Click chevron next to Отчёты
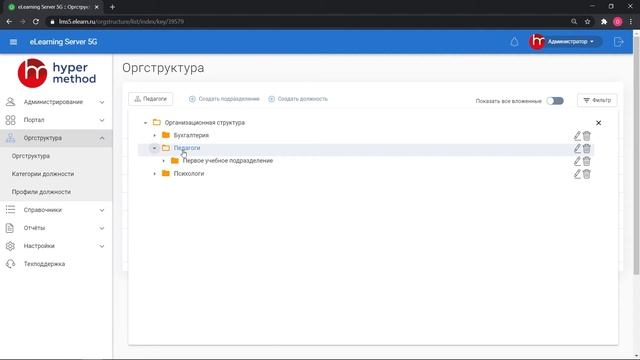The height and width of the screenshot is (360, 640). point(102,228)
